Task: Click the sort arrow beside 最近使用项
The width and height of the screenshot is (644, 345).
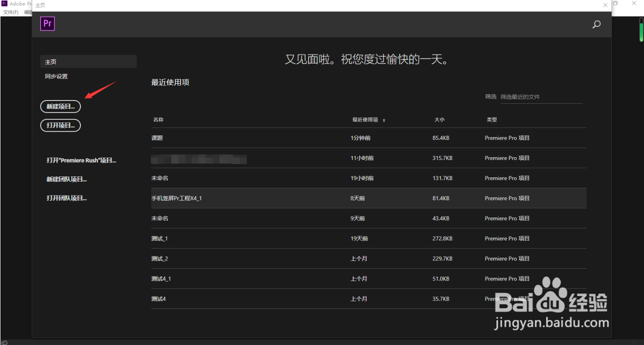Action: tap(384, 120)
